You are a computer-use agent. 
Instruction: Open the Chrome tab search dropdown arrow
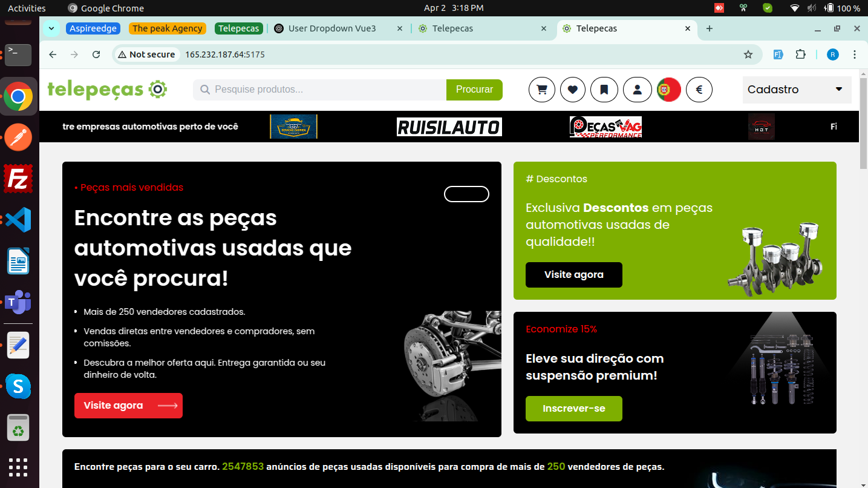[x=51, y=28]
